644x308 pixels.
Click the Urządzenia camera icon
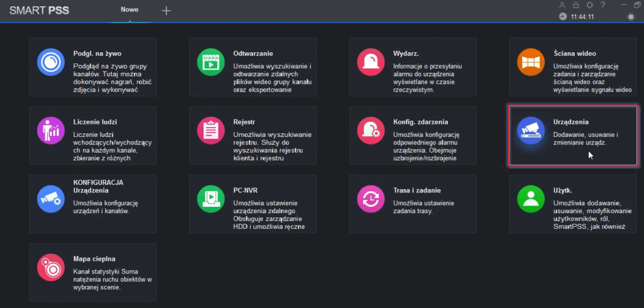(x=530, y=130)
